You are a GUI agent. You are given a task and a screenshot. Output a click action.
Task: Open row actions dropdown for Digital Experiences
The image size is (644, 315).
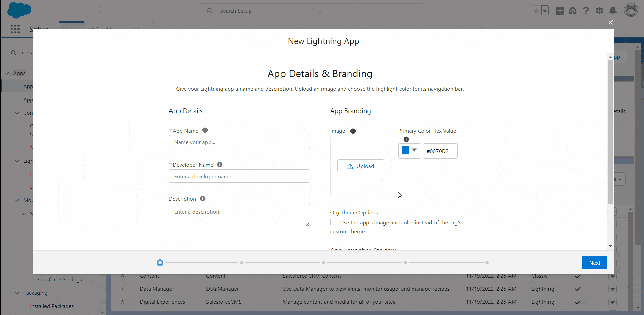click(x=612, y=302)
